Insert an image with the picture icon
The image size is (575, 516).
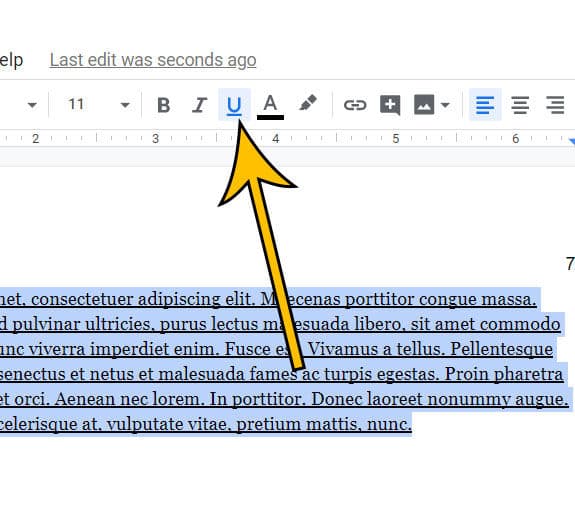[424, 105]
